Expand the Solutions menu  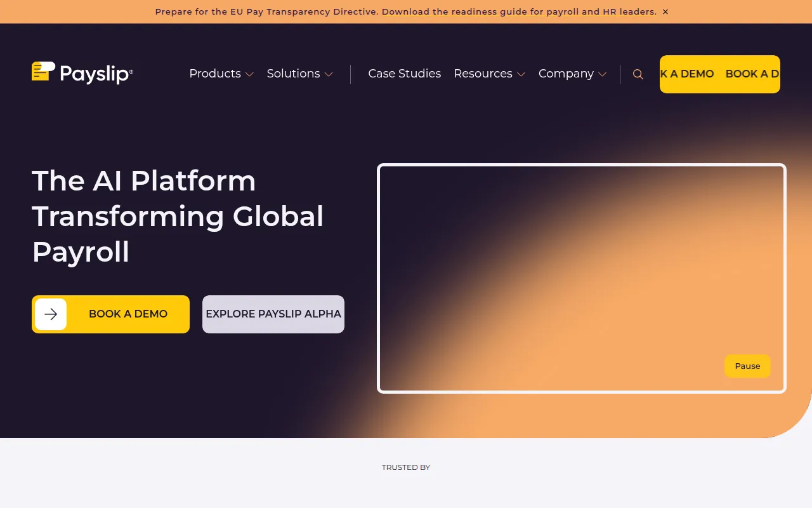(299, 74)
